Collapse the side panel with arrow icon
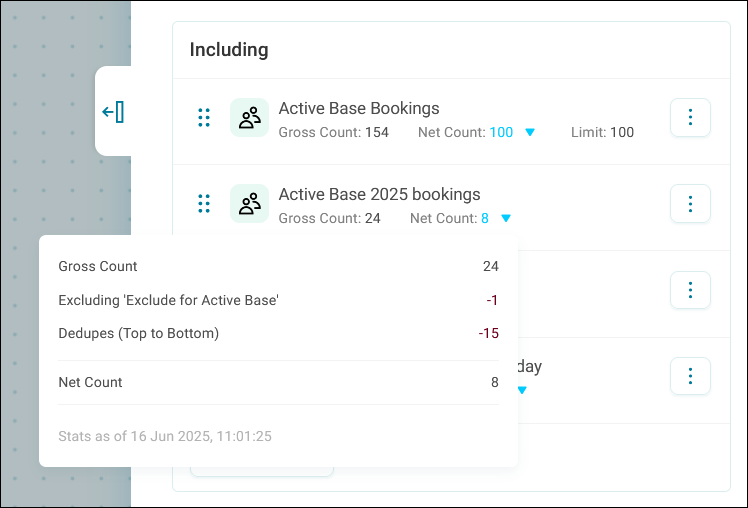The height and width of the screenshot is (508, 748). click(x=113, y=112)
